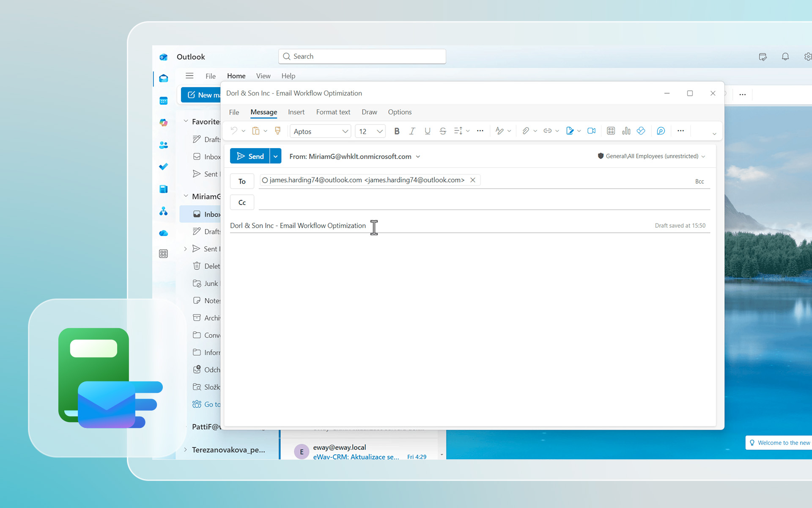
Task: Expand the From address dropdown
Action: tap(418, 156)
